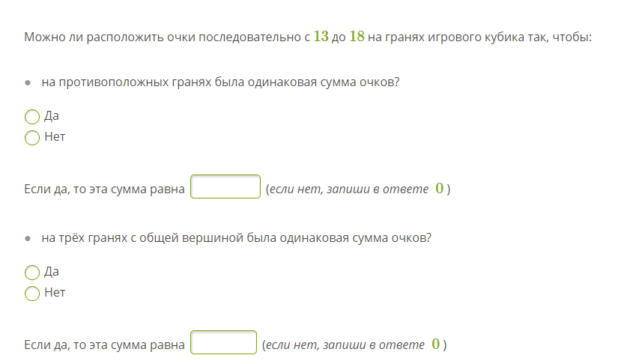Click the green number 13 in the heading
Viewport: 630px width, 364px height.
[321, 37]
